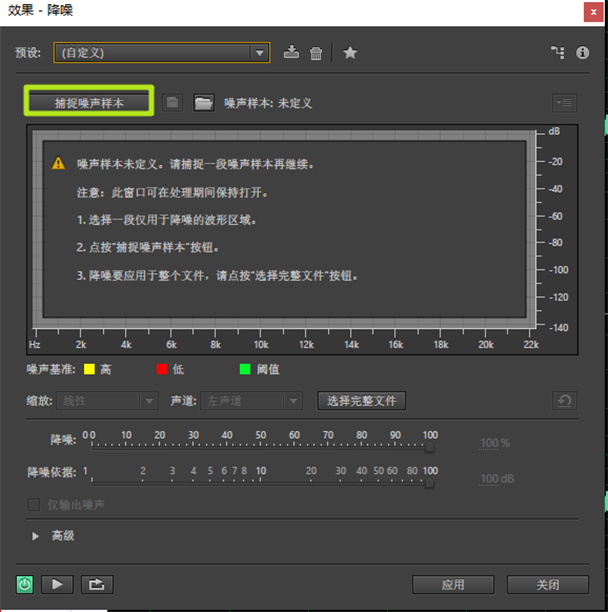Click the 降噪 slider handle
This screenshot has width=608, height=612.
(x=429, y=448)
